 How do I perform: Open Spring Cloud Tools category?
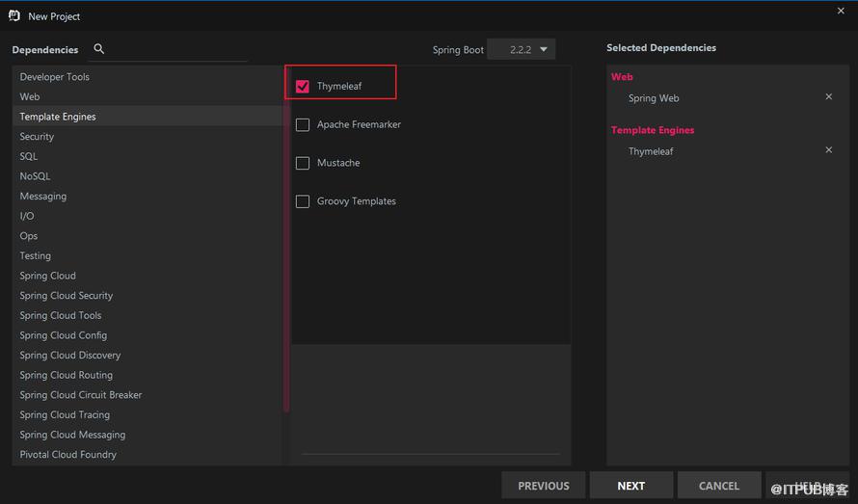click(x=147, y=315)
